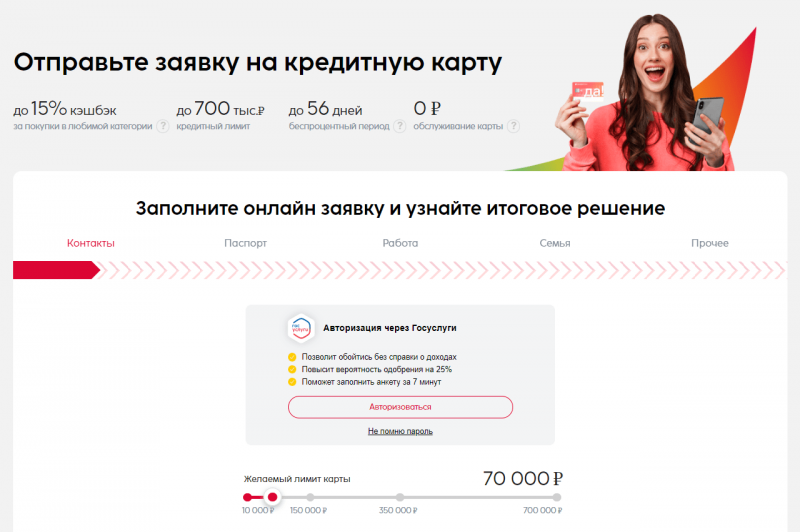Switch to the Паспорт step tab

point(245,243)
